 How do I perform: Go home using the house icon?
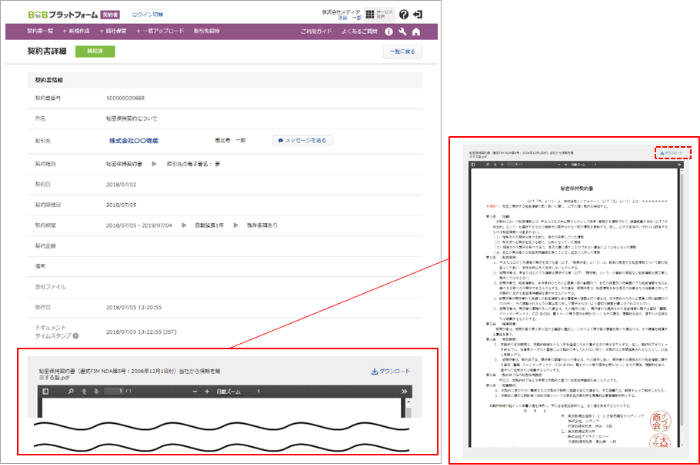pos(416,32)
